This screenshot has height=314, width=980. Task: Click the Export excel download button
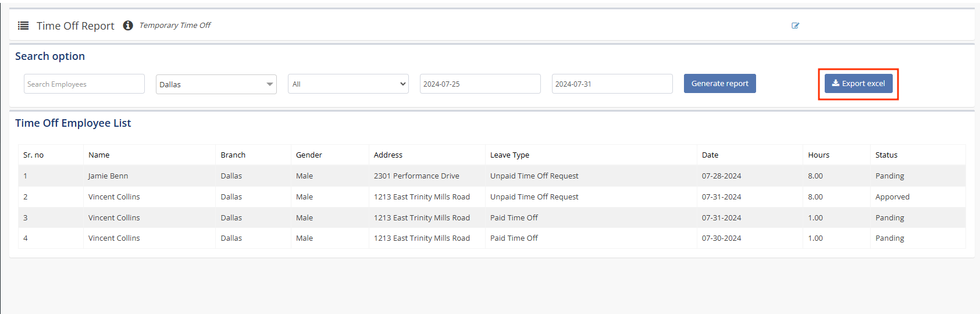(x=858, y=84)
